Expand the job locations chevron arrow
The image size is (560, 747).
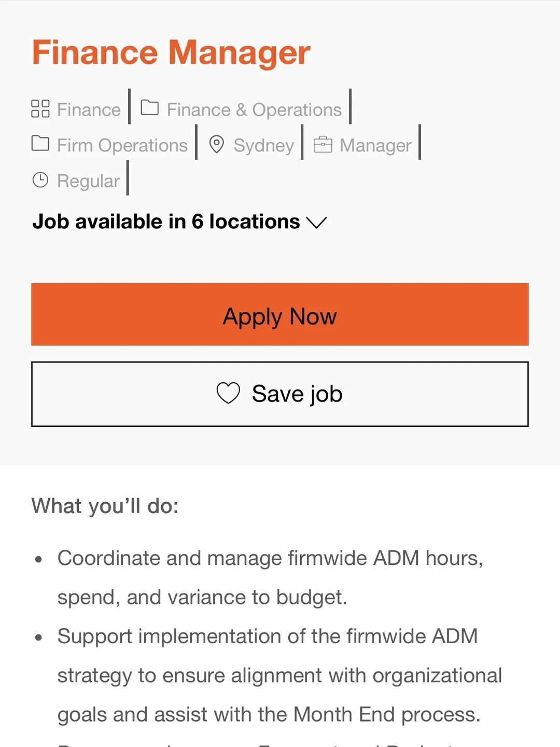(316, 223)
